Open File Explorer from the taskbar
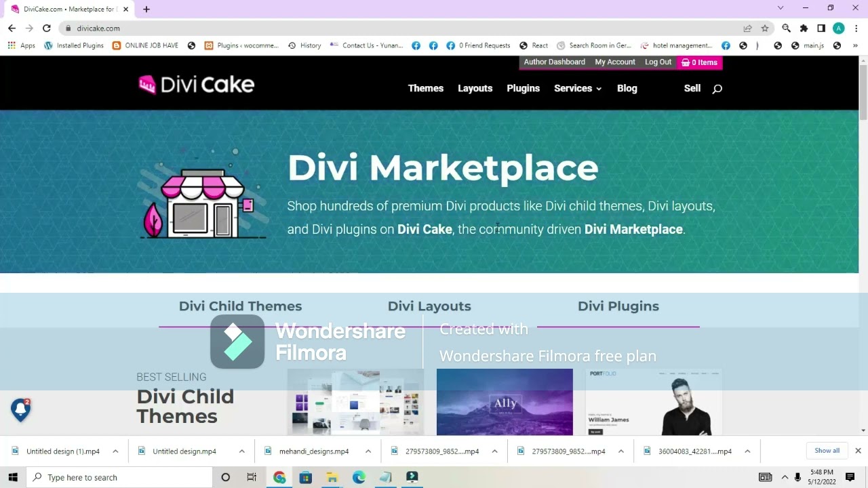 pos(332,477)
